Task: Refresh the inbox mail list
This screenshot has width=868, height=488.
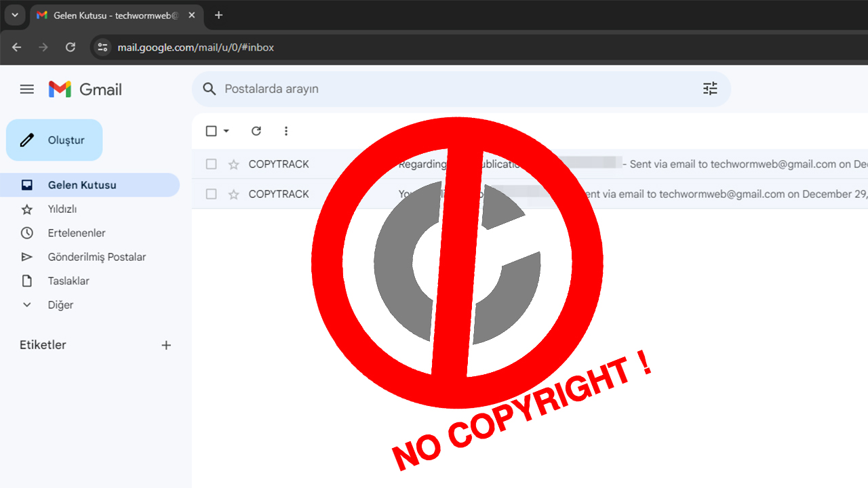Action: tap(256, 131)
